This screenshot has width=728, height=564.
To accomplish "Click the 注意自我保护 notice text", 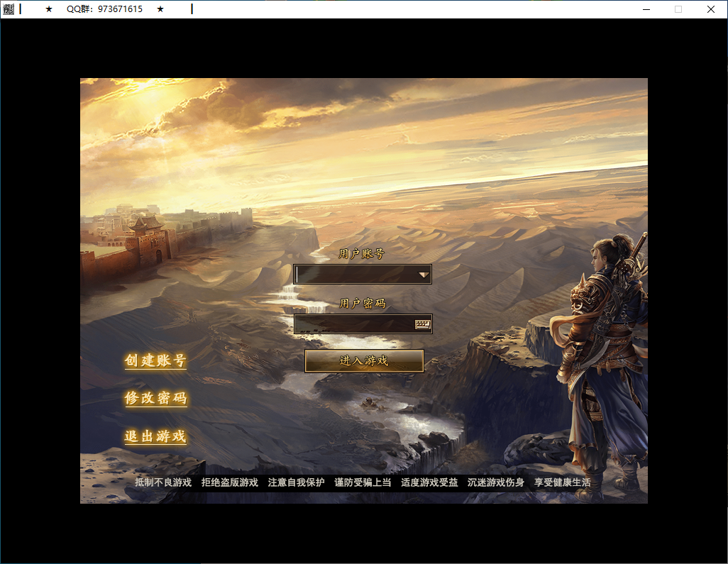I will coord(296,482).
